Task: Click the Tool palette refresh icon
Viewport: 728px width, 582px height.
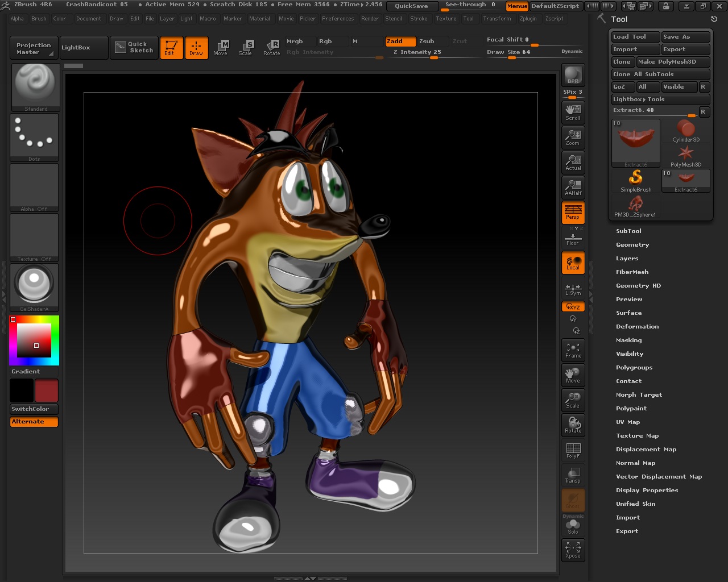Action: [714, 19]
